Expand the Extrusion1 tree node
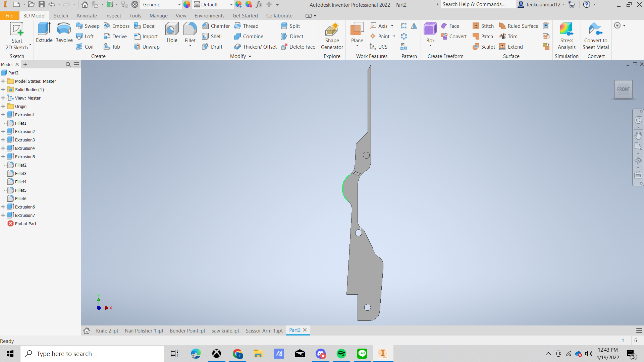The height and width of the screenshot is (362, 644). pyautogui.click(x=3, y=115)
